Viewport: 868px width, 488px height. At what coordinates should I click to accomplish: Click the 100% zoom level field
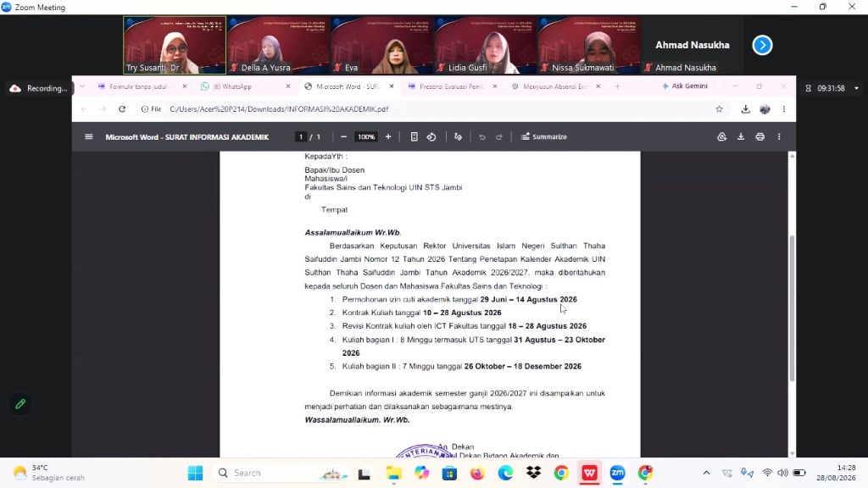366,136
